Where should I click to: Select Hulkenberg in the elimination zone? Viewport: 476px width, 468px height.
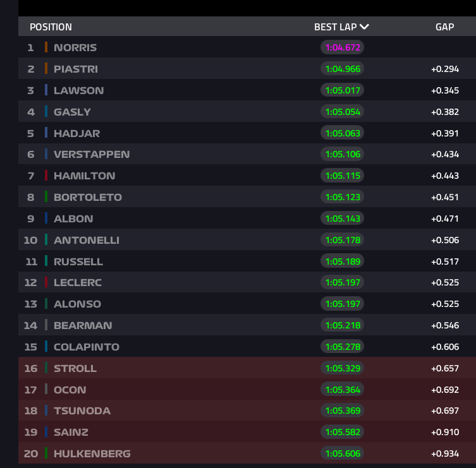(92, 453)
